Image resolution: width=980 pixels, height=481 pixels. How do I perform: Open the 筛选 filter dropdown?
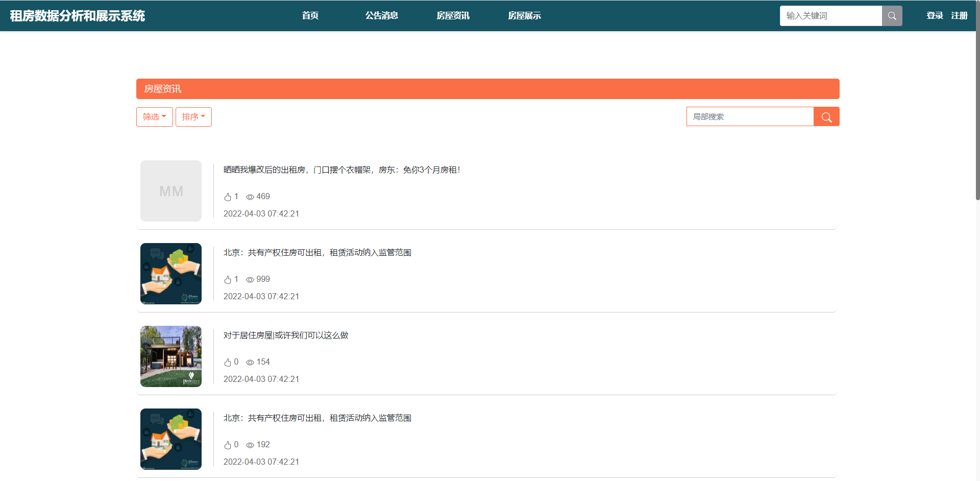(x=154, y=116)
